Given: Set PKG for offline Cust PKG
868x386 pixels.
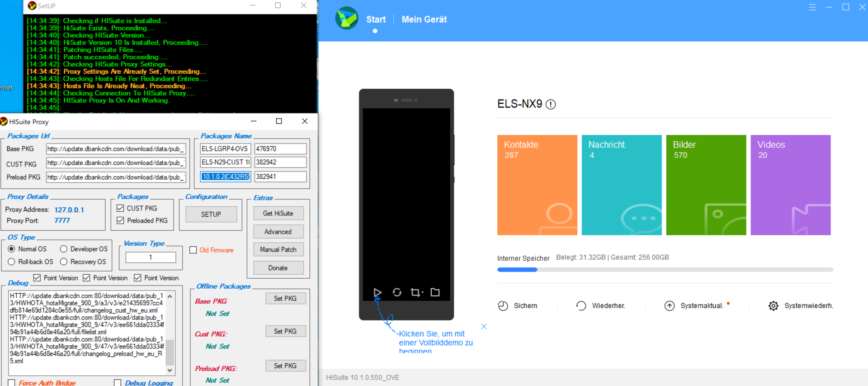Looking at the screenshot, I should 285,331.
